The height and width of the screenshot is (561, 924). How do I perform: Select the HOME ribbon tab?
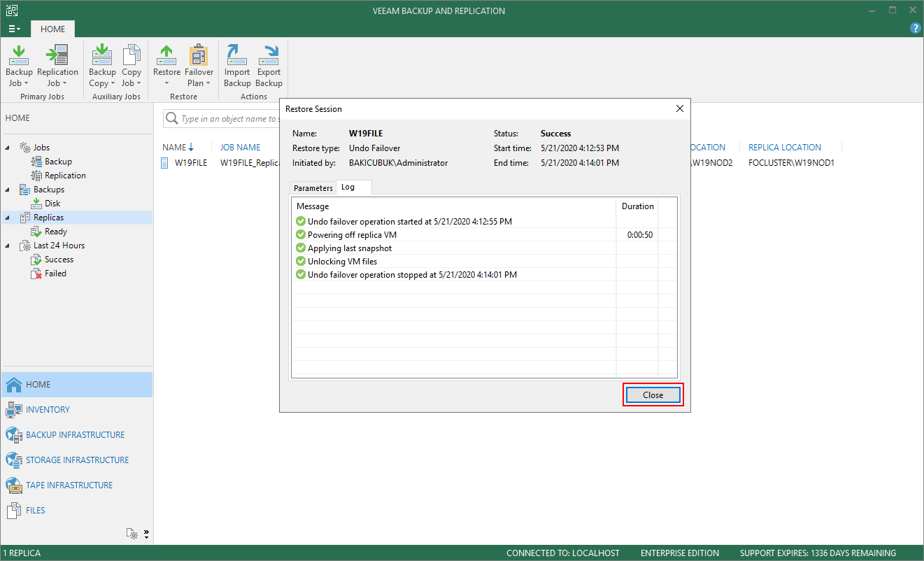click(x=52, y=29)
